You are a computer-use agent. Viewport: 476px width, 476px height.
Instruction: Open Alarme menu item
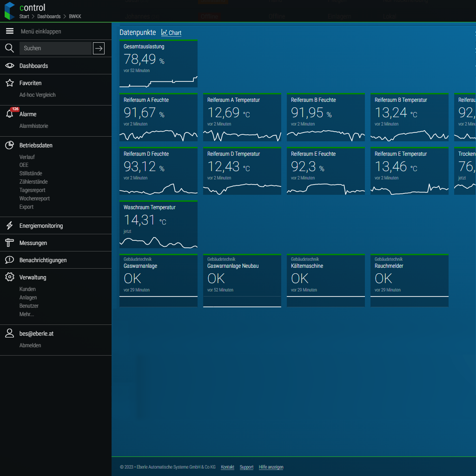coord(28,114)
